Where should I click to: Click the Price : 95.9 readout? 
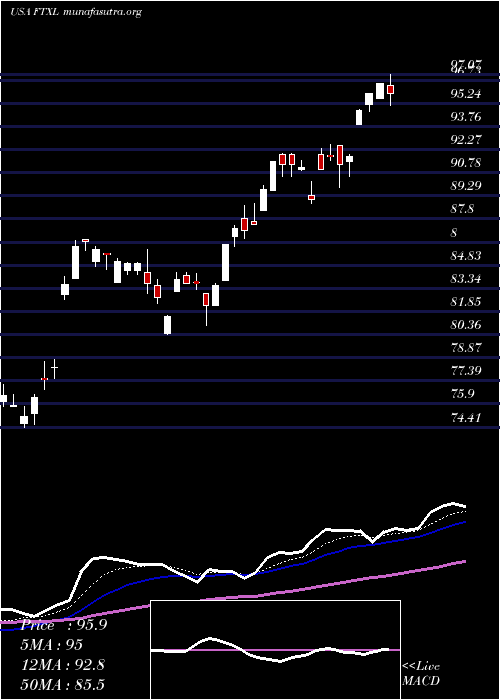[x=64, y=625]
